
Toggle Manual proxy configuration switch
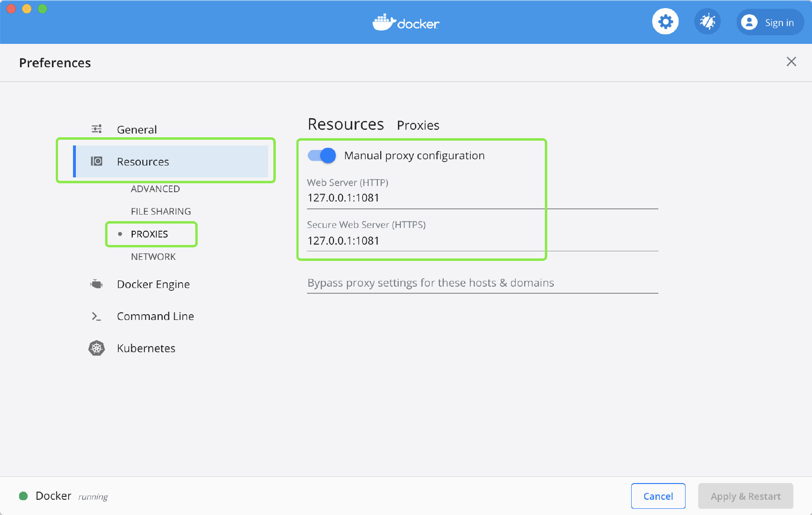point(322,155)
